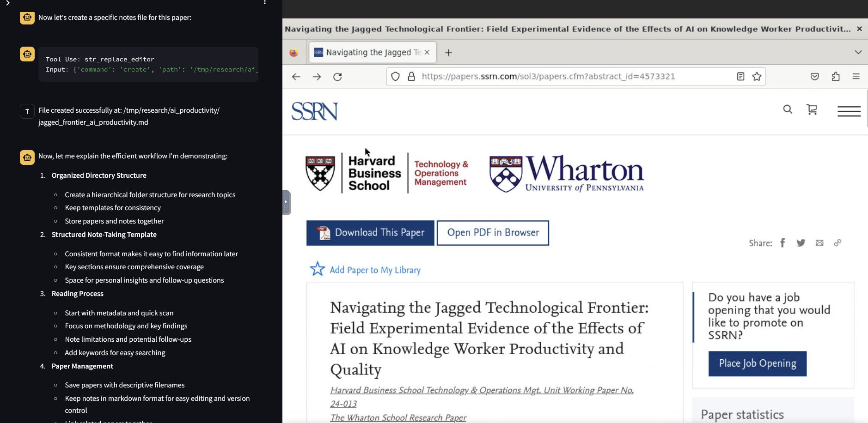This screenshot has height=423, width=868.
Task: Go back in Firefox browser
Action: pyautogui.click(x=296, y=77)
